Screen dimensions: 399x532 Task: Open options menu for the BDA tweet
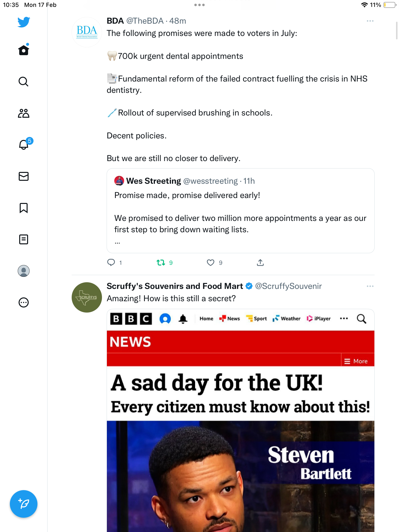point(370,21)
